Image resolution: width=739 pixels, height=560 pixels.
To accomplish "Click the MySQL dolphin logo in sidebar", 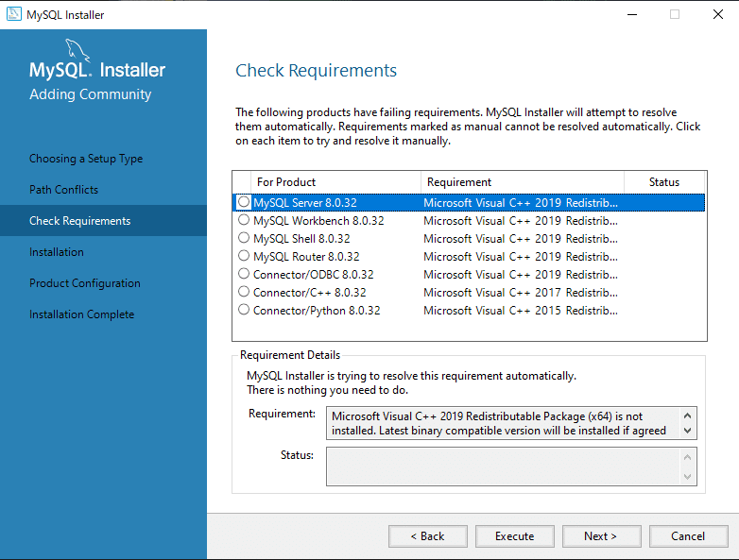I will [x=77, y=50].
